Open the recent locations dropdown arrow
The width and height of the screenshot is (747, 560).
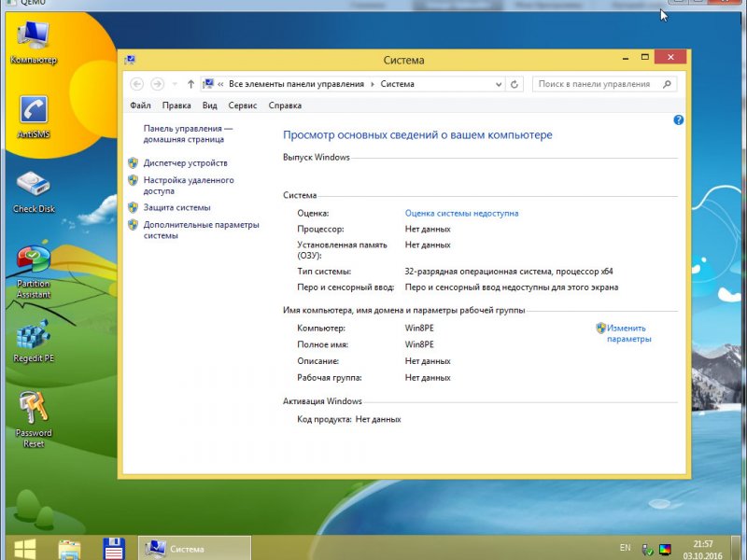point(175,84)
